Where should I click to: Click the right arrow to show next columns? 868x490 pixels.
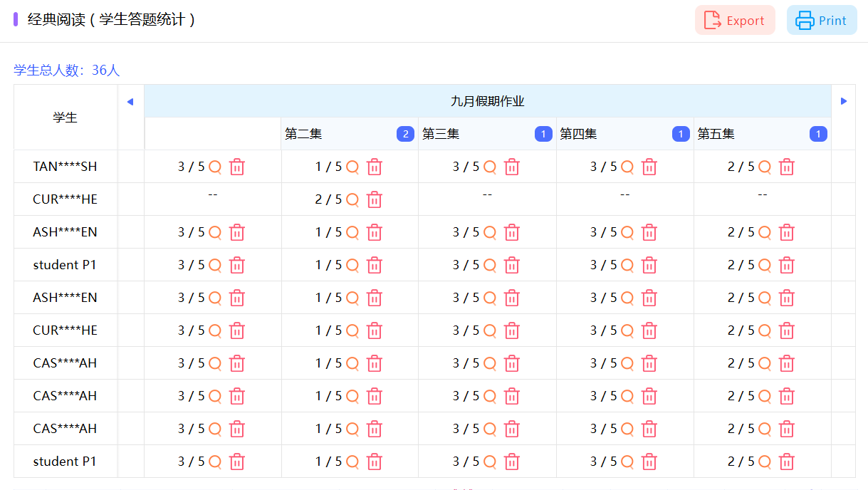(844, 102)
